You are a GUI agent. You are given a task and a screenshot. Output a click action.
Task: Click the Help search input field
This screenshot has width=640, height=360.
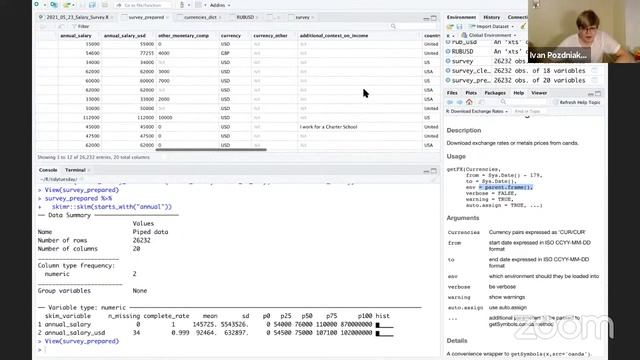pos(527,102)
